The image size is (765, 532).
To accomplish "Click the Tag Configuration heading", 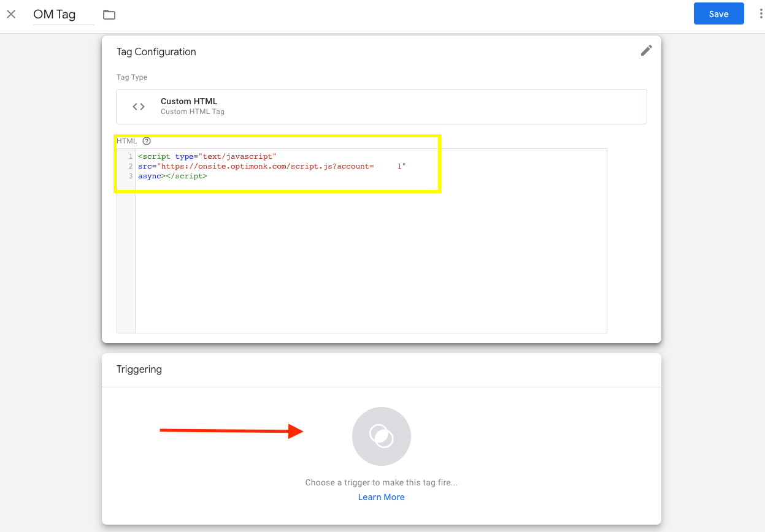I will [x=156, y=52].
